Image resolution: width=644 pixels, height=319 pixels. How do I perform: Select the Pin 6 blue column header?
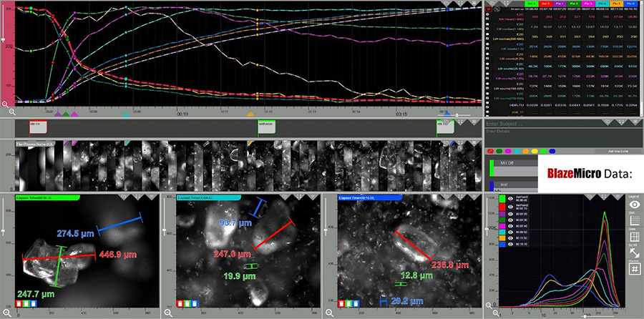630,4
